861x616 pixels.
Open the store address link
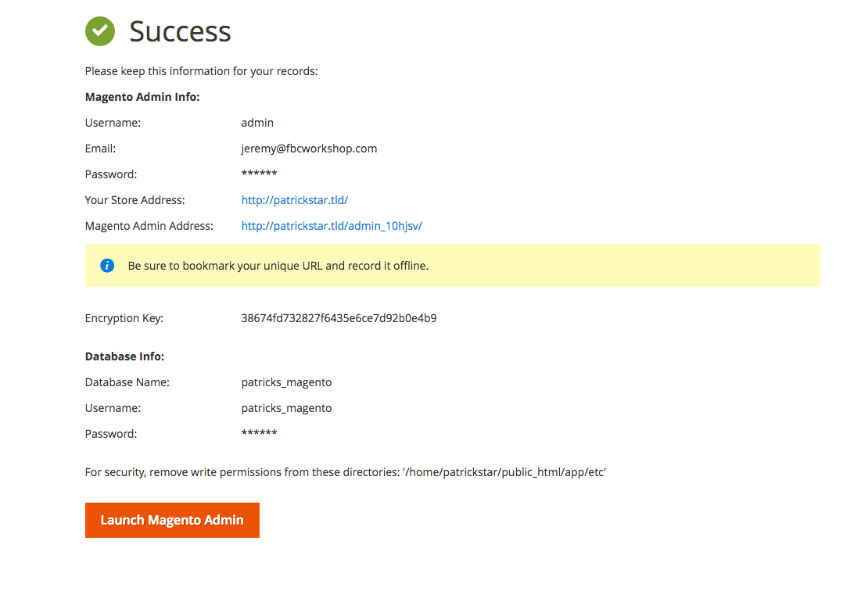294,199
